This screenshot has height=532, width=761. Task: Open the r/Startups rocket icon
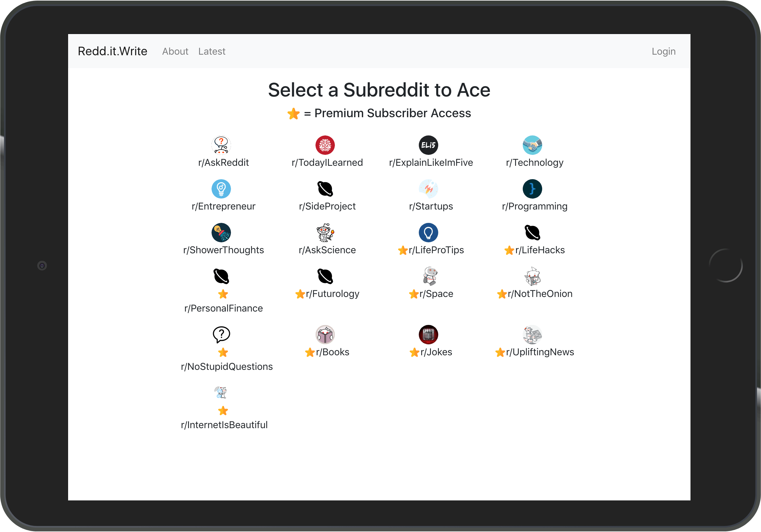pos(428,189)
